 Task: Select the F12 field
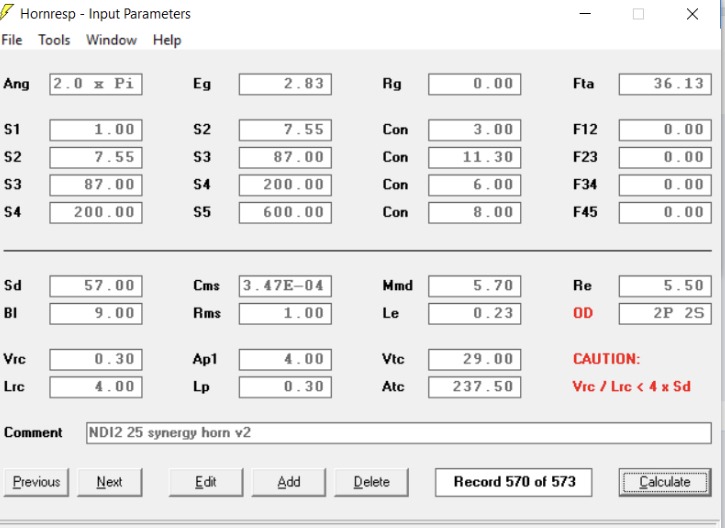coord(665,130)
